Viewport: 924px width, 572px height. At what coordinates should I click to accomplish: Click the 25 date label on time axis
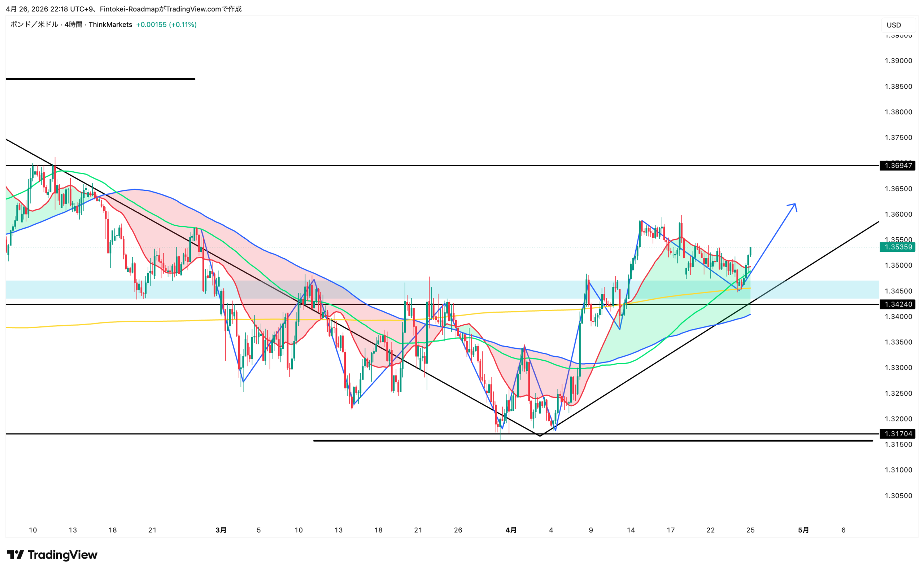pos(750,530)
